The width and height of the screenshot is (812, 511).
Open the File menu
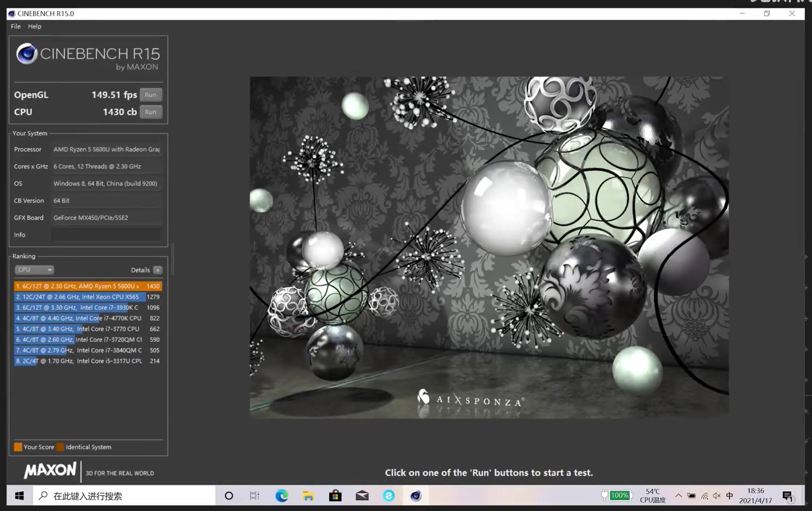click(x=16, y=27)
